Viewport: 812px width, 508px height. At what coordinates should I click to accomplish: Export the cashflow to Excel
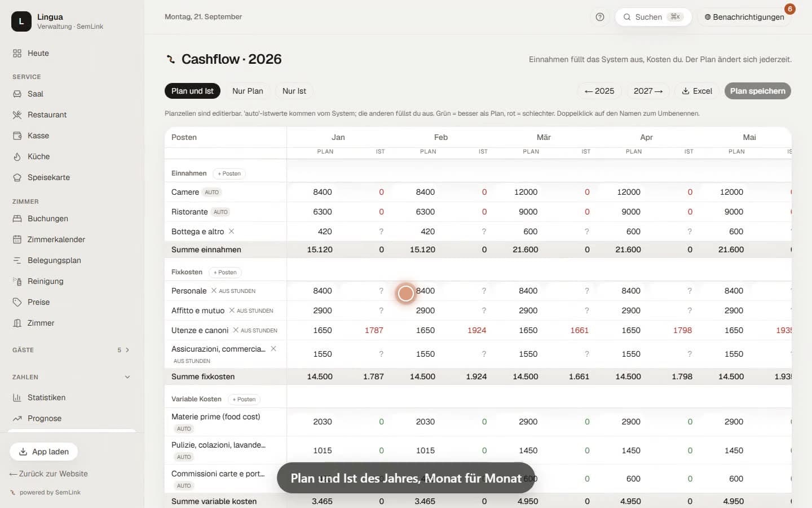697,91
